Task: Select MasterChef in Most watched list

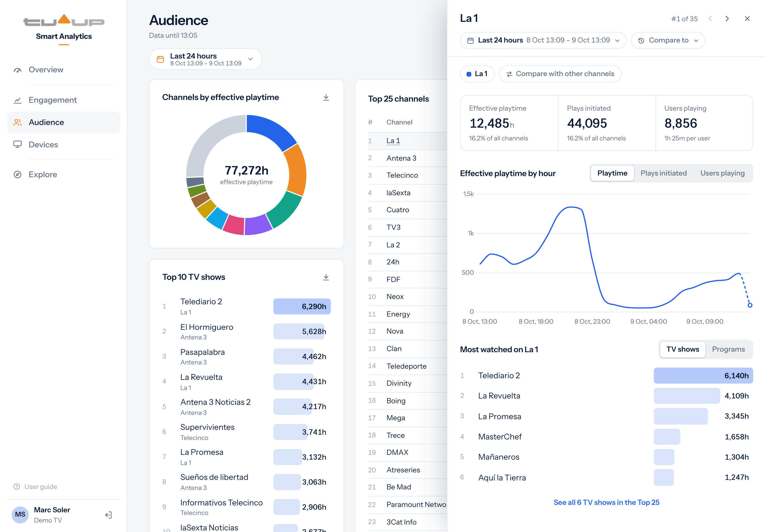Action: pos(606,437)
